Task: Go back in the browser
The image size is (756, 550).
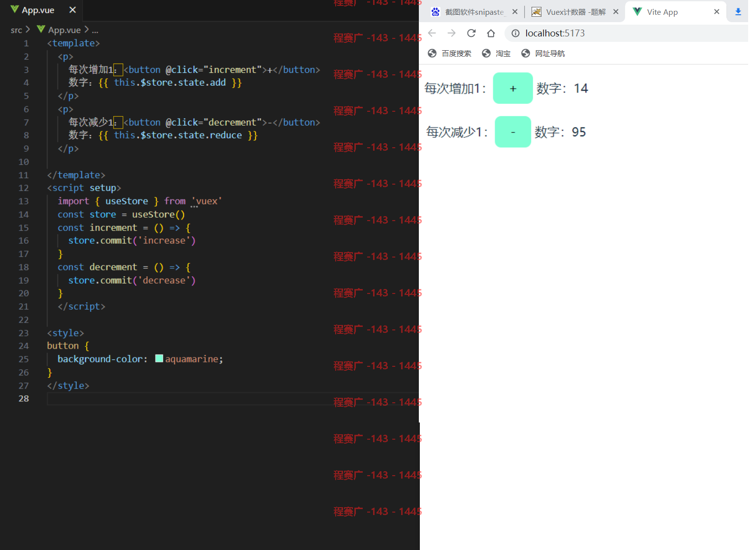Action: (x=432, y=33)
